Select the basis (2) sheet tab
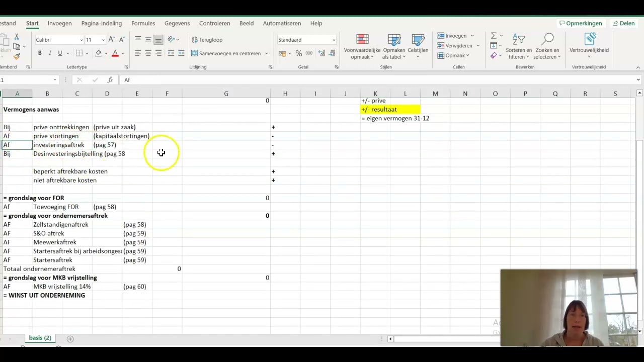Image resolution: width=644 pixels, height=362 pixels. click(40, 338)
